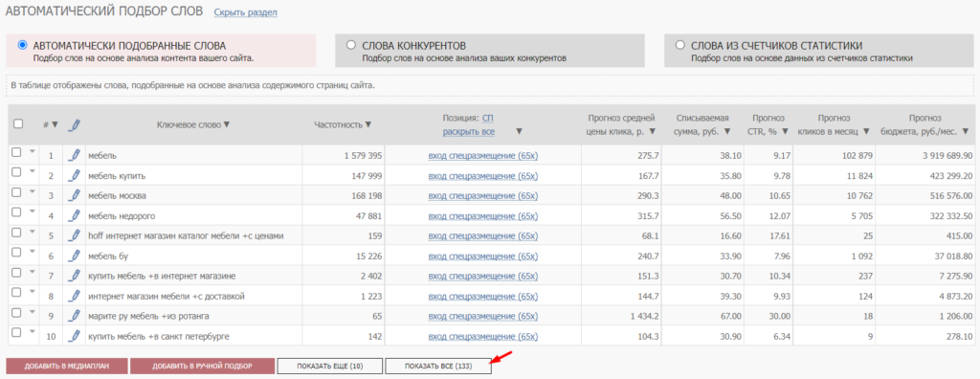Click charged sum value "56.50"

(x=730, y=216)
